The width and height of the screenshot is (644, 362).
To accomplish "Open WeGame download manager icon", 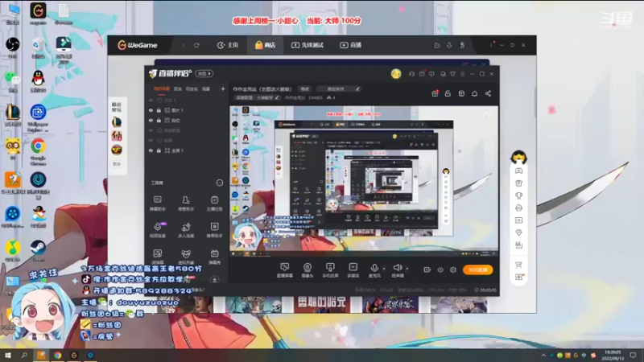I will pyautogui.click(x=449, y=45).
